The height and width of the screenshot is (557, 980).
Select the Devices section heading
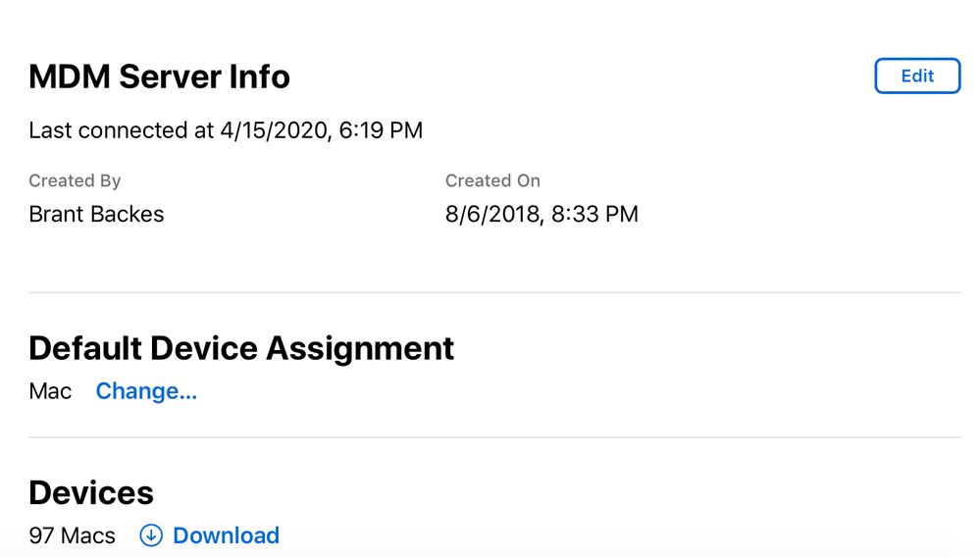[x=91, y=492]
